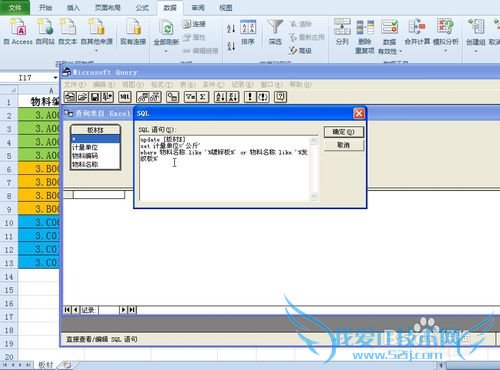Click 高级 advanced filter button
This screenshot has height=370, width=500.
(x=300, y=51)
